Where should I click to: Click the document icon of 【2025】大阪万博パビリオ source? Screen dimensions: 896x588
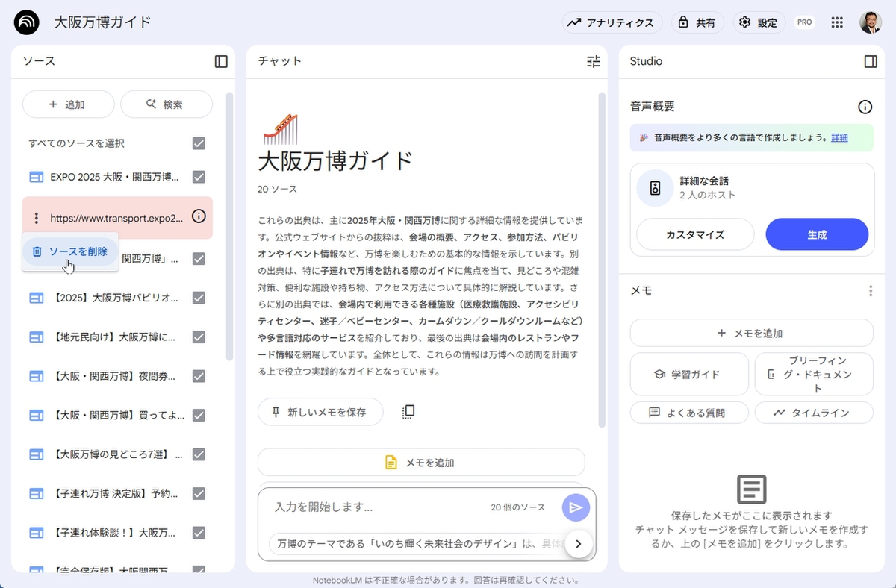(37, 298)
